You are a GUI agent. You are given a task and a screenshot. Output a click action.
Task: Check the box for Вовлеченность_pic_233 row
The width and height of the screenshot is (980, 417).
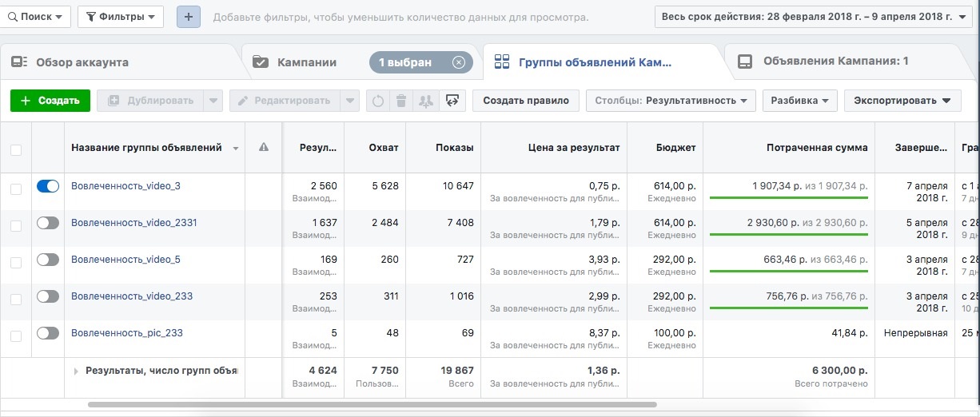pyautogui.click(x=16, y=336)
